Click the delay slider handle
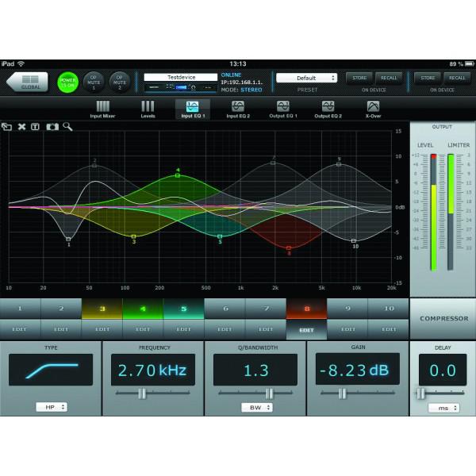Image resolution: width=476 pixels, height=476 pixels. click(x=420, y=393)
